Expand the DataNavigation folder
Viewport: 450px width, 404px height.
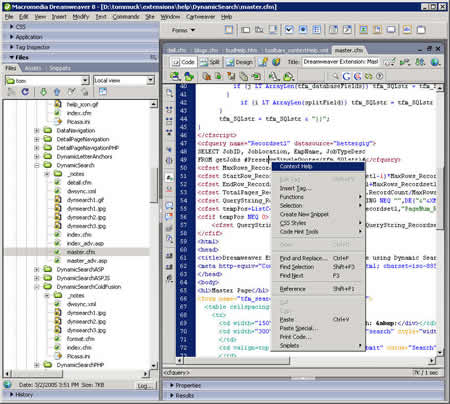pyautogui.click(x=37, y=130)
